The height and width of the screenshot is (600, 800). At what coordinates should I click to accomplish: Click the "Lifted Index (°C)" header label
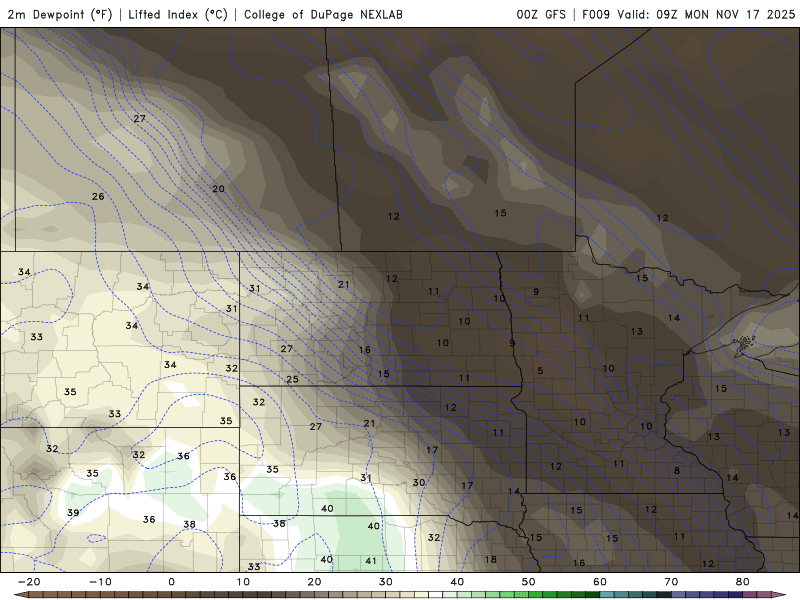point(178,14)
